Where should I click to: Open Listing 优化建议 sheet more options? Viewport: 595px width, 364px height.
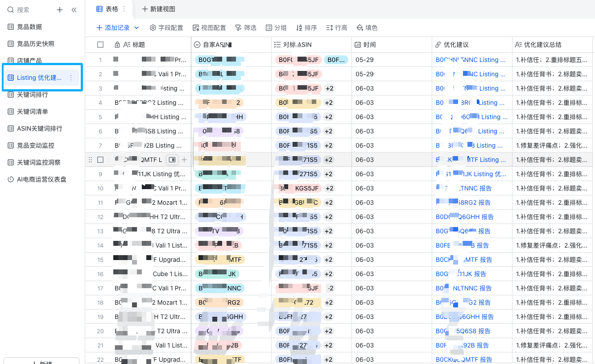[70, 78]
